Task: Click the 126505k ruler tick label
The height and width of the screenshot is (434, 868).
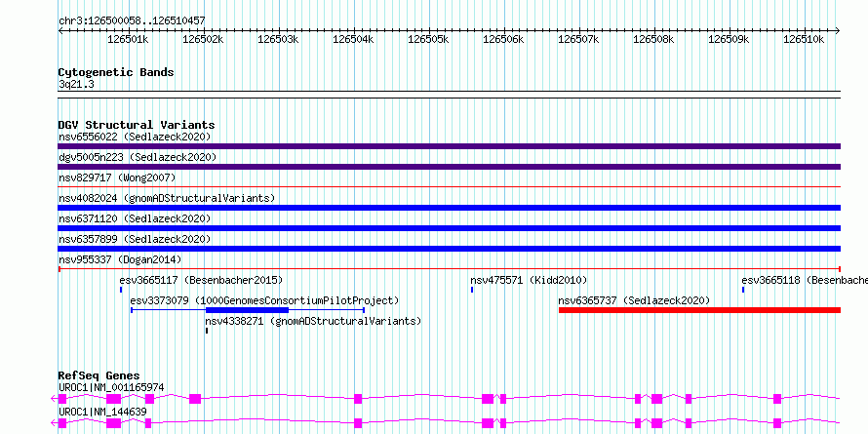Action: 428,39
